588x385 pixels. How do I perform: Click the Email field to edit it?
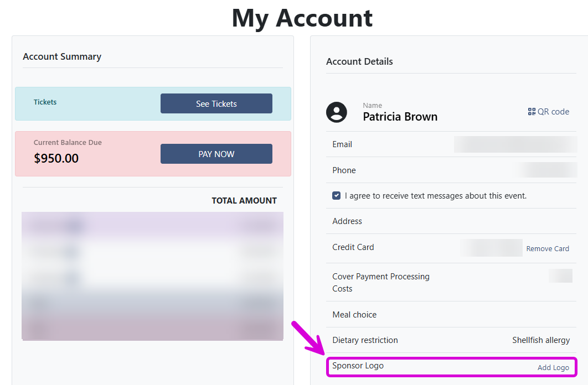514,144
